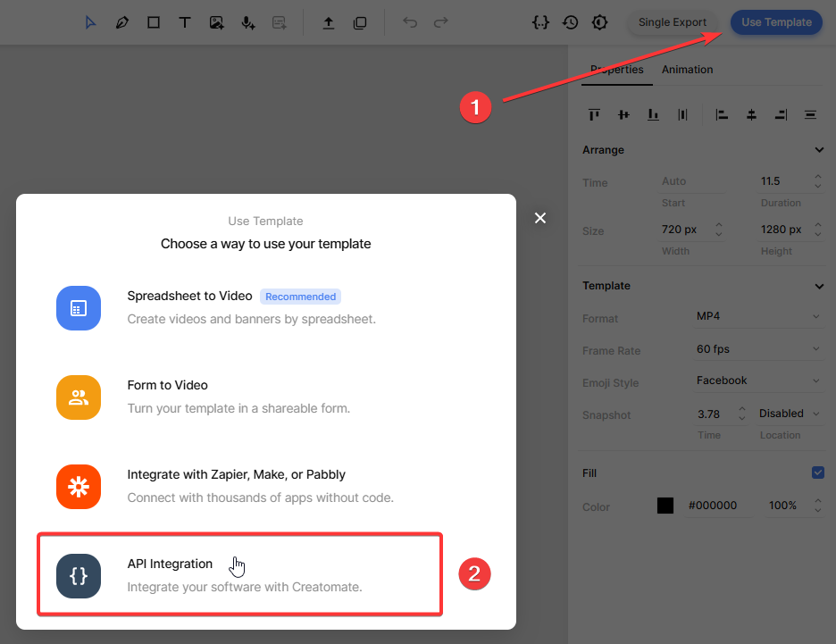Choose the Text tool
Viewport: 836px width, 644px height.
click(185, 22)
